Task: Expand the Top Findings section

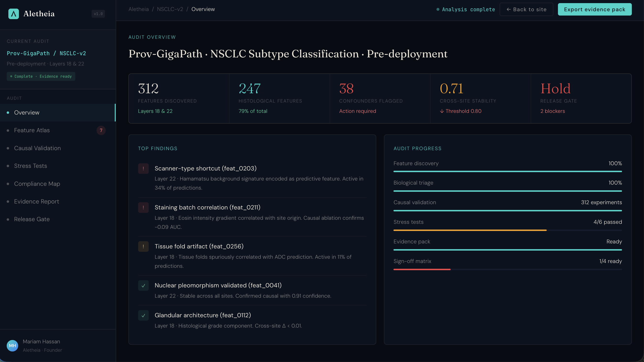Action: tap(158, 148)
